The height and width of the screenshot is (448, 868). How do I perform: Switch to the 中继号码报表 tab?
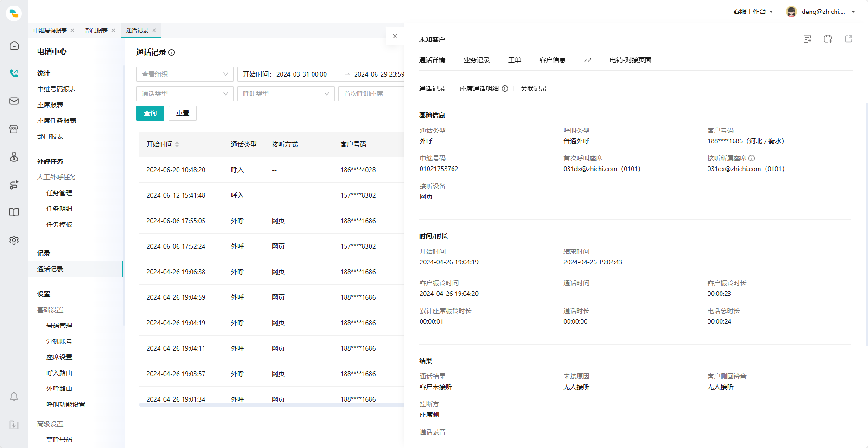pyautogui.click(x=50, y=30)
